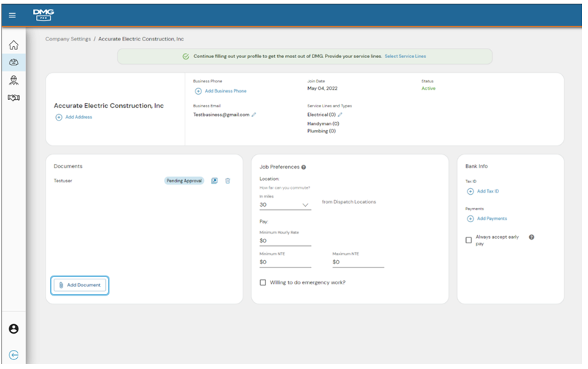Screen dimensions: 588x369
Task: Go to Home in the sidebar
Action: 13,46
